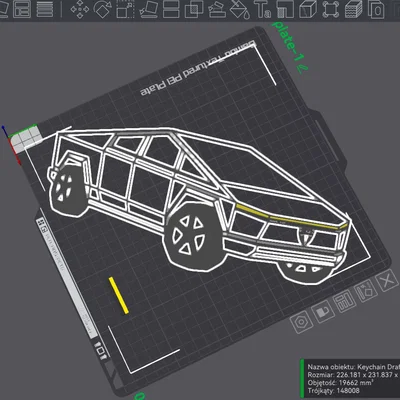Open plate settings hexagon icon
This screenshot has height=400, width=400.
point(302,322)
